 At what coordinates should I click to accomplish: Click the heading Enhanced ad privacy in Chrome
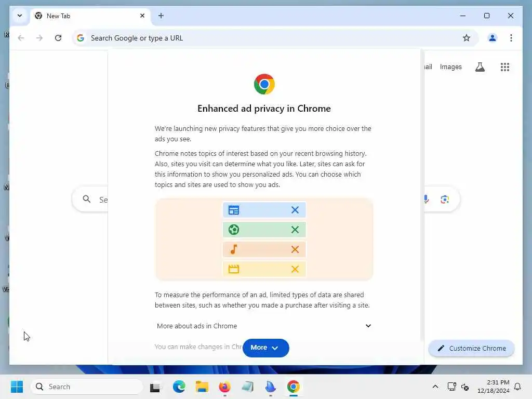click(264, 109)
